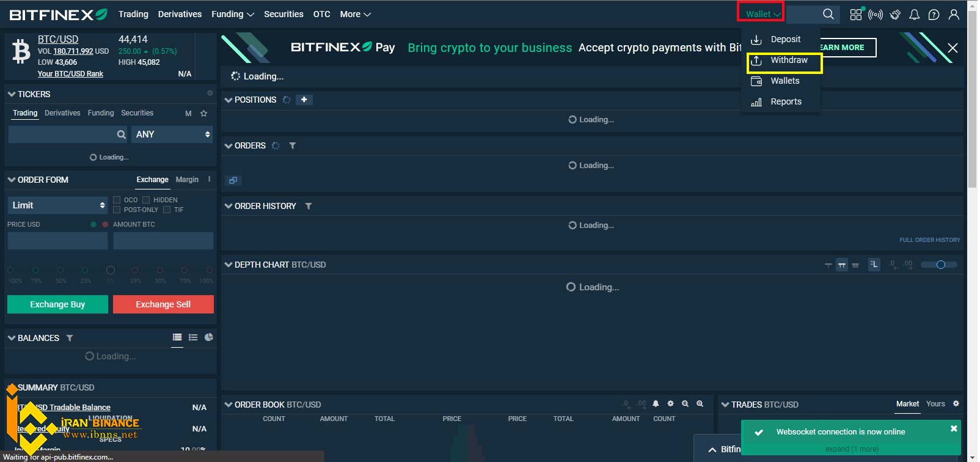The height and width of the screenshot is (462, 980).
Task: Add new position with plus button
Action: pos(304,100)
